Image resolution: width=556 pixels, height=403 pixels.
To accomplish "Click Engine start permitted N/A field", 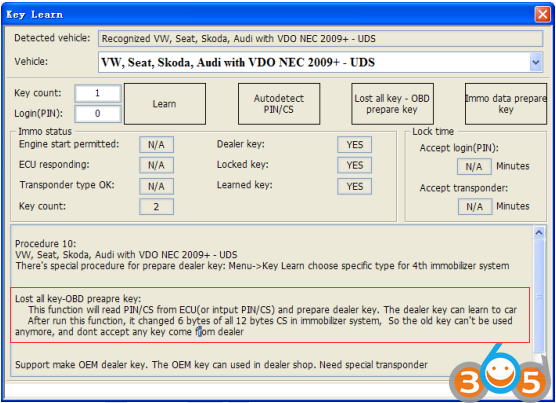I will (156, 145).
